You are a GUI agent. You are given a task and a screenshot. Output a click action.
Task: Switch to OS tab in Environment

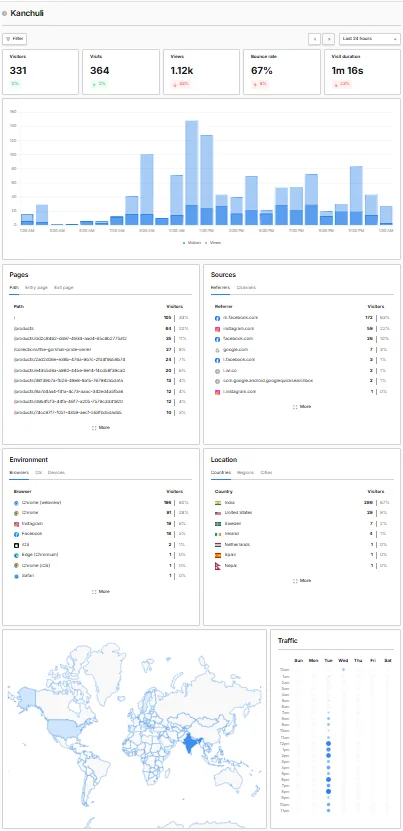click(38, 472)
